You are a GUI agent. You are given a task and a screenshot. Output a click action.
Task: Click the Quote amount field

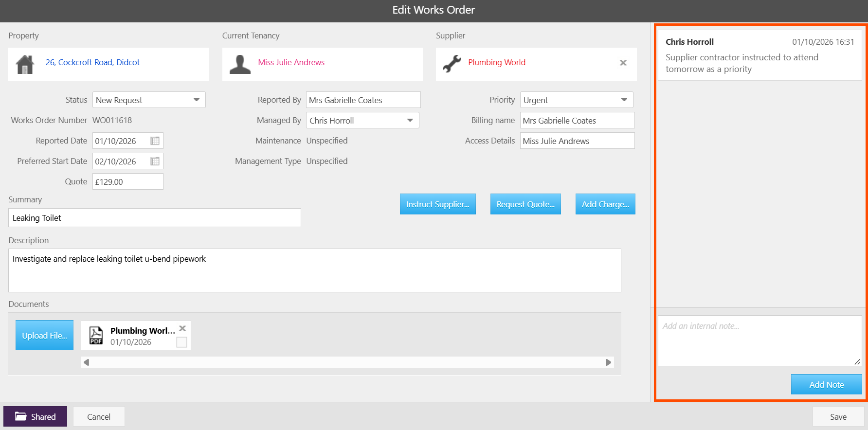pos(128,182)
